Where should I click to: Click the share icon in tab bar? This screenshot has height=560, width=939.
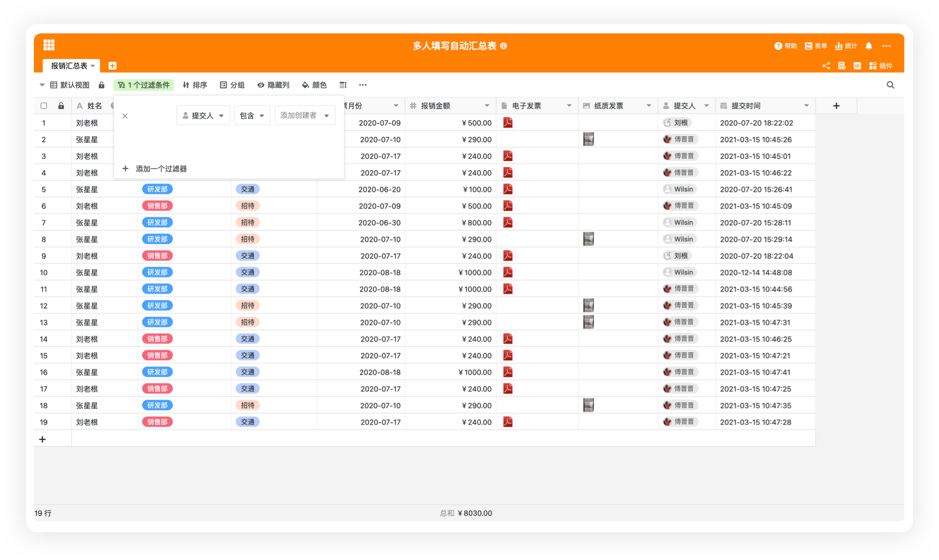point(826,66)
